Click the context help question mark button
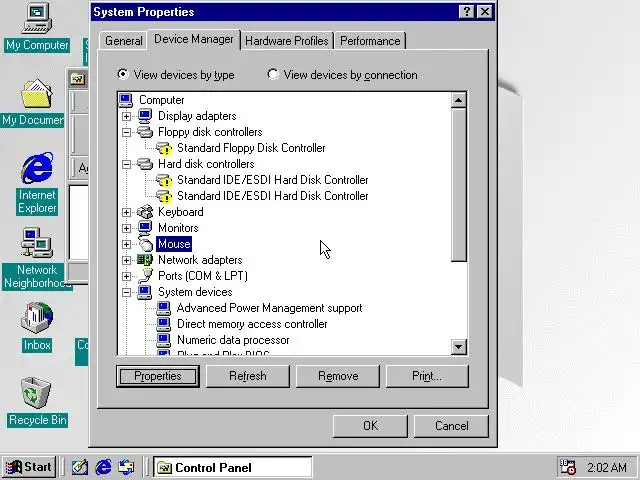The height and width of the screenshot is (480, 640). pos(467,12)
